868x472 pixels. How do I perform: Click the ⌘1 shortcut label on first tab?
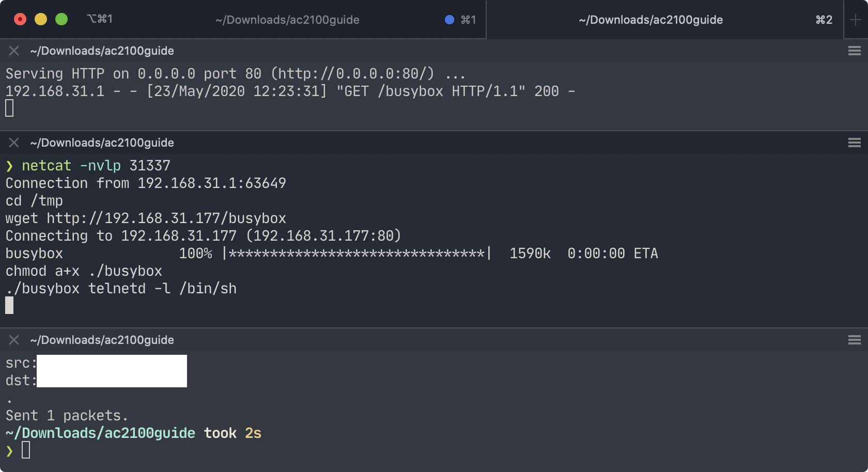[468, 20]
